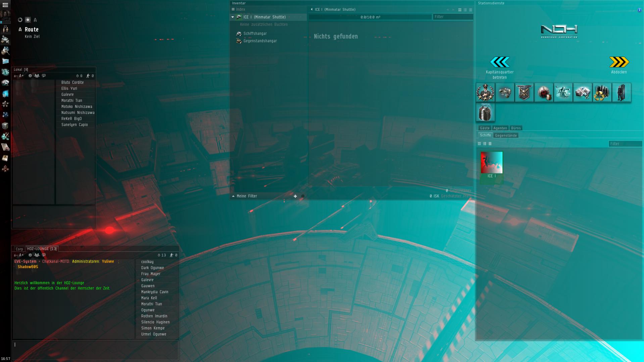Open the Neocom hamburger menu
The image size is (644, 362).
[x=5, y=5]
